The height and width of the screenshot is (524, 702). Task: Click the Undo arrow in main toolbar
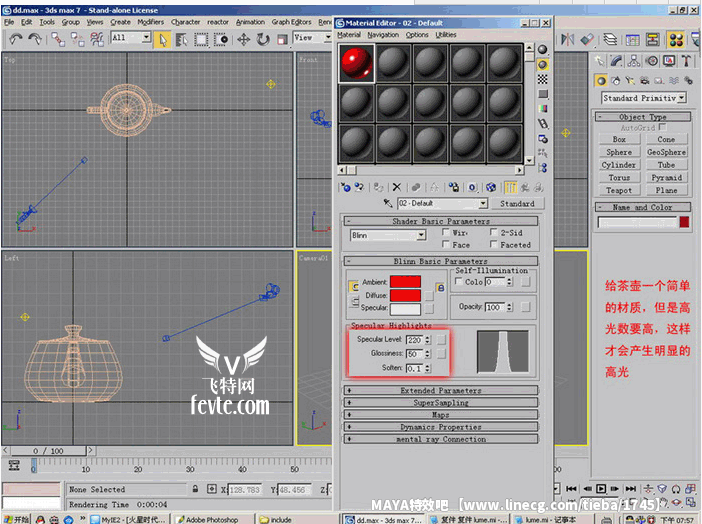(x=16, y=39)
